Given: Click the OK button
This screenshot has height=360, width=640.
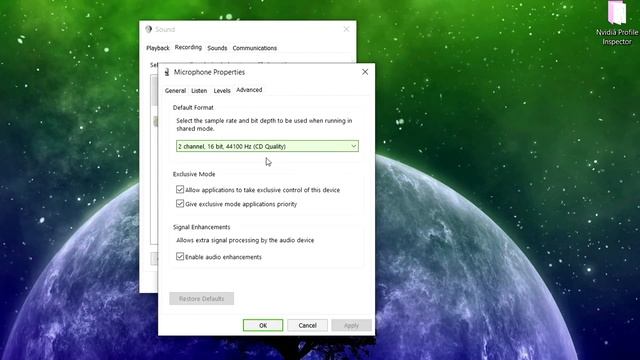Looking at the screenshot, I should click(263, 325).
